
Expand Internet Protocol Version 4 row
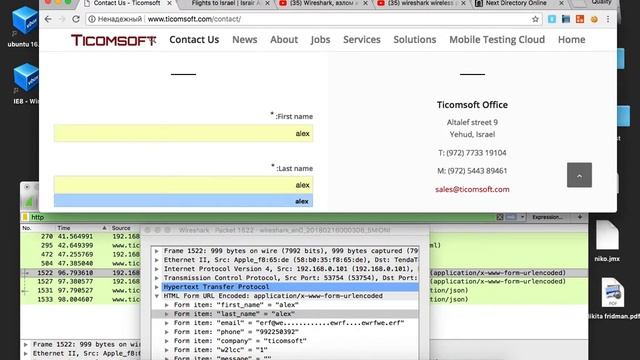(x=157, y=269)
